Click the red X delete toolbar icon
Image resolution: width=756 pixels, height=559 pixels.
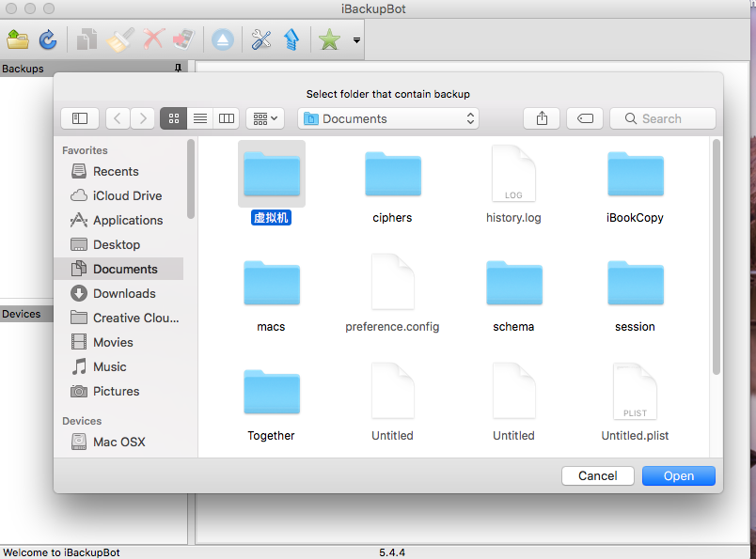[x=154, y=39]
